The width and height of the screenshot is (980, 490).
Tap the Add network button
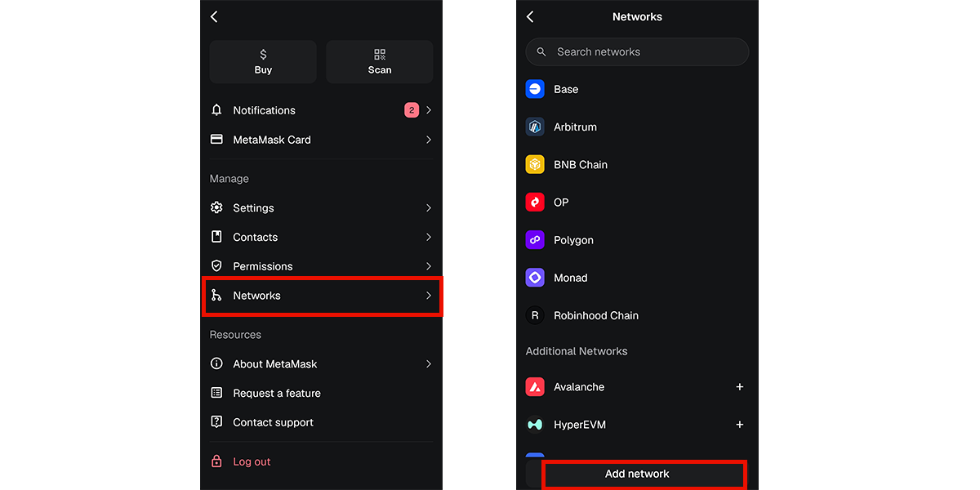(x=637, y=474)
